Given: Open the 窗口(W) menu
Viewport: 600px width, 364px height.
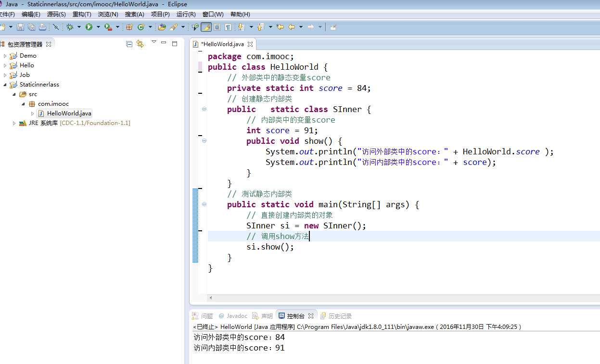Looking at the screenshot, I should point(213,14).
